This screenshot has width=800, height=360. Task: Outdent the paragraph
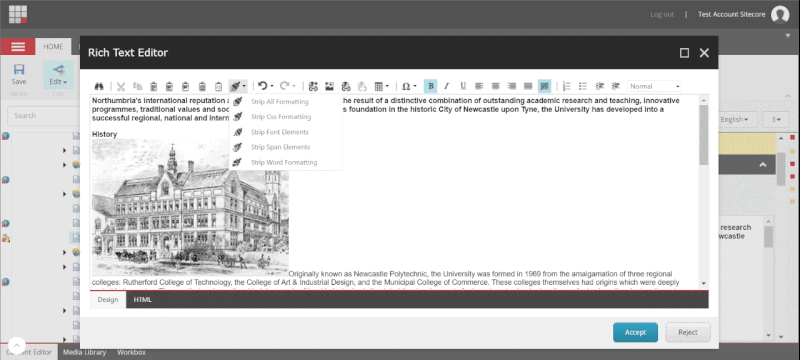616,86
